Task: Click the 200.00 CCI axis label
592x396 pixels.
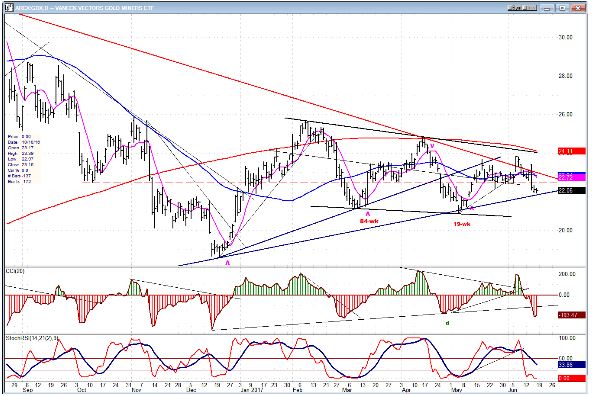Action: coord(567,274)
